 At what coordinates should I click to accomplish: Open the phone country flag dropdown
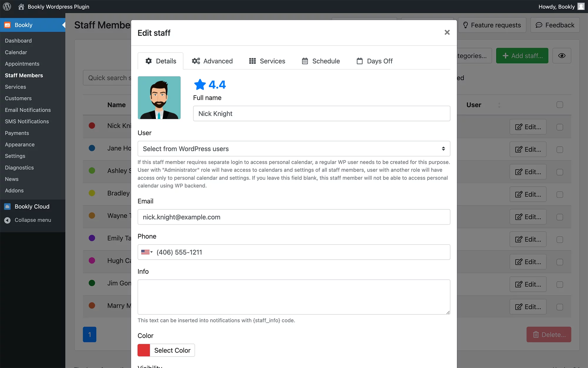coord(147,252)
